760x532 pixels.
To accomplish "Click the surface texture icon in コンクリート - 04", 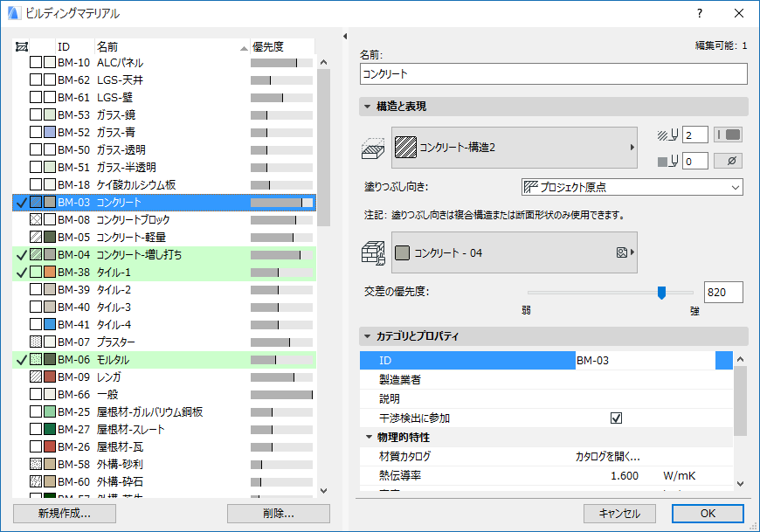I will pyautogui.click(x=622, y=252).
